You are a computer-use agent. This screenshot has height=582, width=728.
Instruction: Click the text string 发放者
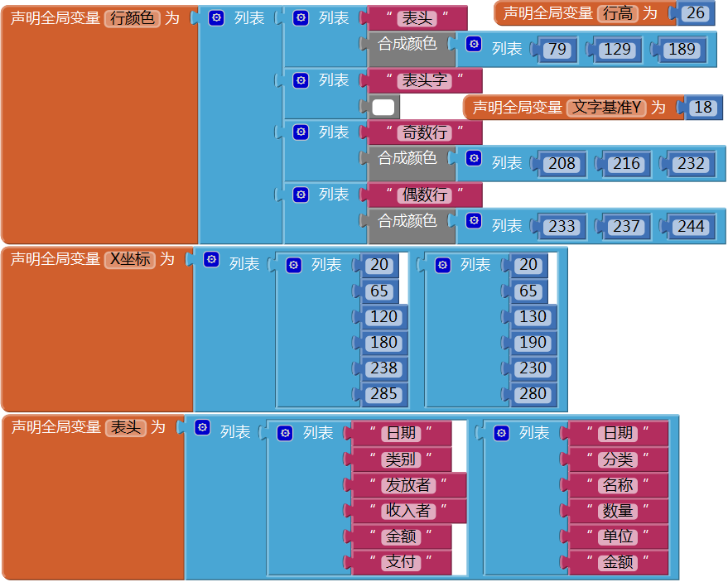408,485
